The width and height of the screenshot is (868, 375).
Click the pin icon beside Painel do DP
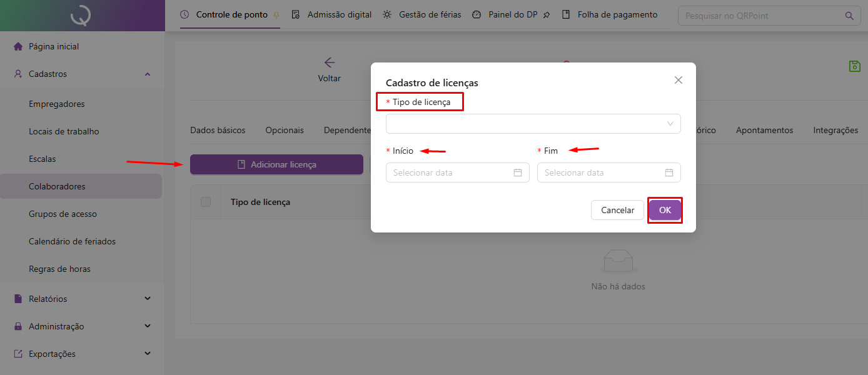pyautogui.click(x=547, y=15)
